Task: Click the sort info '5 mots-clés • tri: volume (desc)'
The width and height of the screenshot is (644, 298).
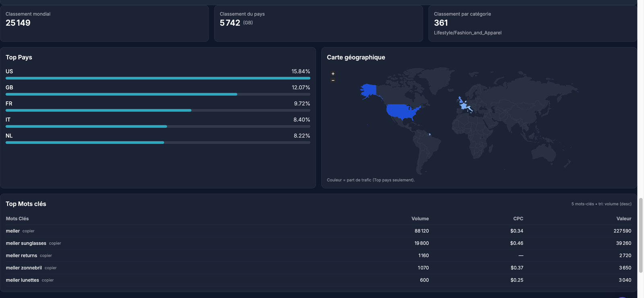Action: tap(601, 204)
